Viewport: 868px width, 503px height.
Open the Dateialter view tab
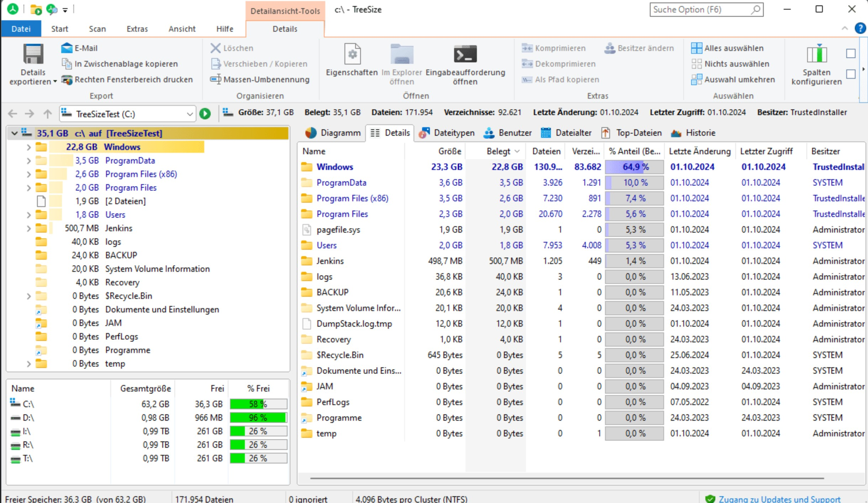point(566,133)
